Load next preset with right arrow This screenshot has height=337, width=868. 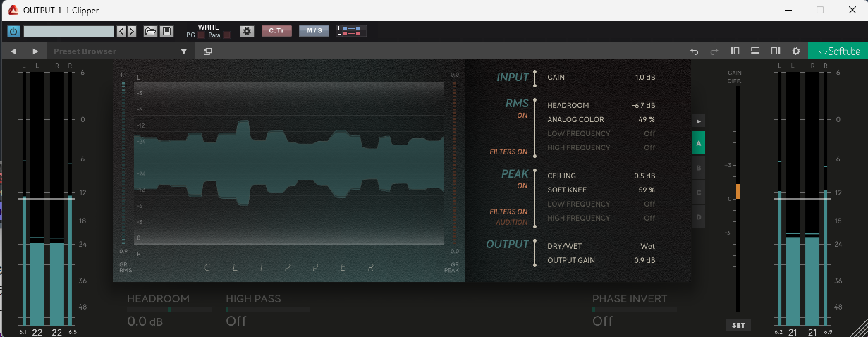point(131,31)
